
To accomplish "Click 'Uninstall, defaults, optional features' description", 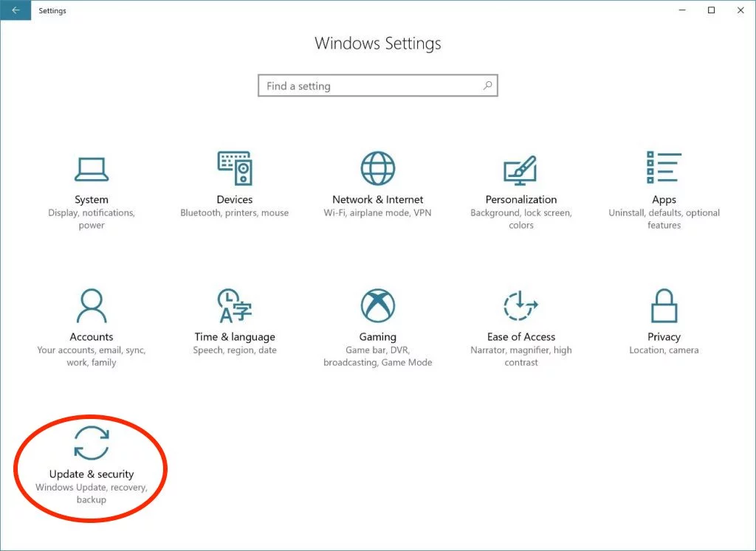I will [664, 218].
